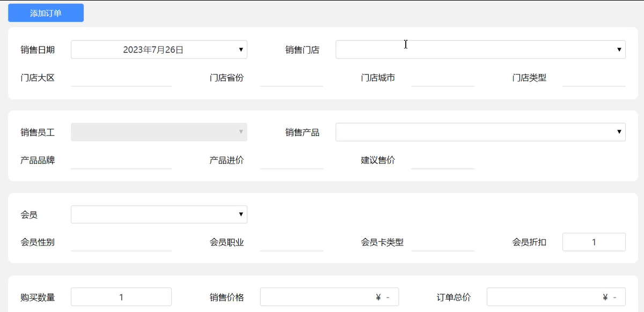Click the 门店城市 field
This screenshot has height=312, width=644.
(443, 78)
